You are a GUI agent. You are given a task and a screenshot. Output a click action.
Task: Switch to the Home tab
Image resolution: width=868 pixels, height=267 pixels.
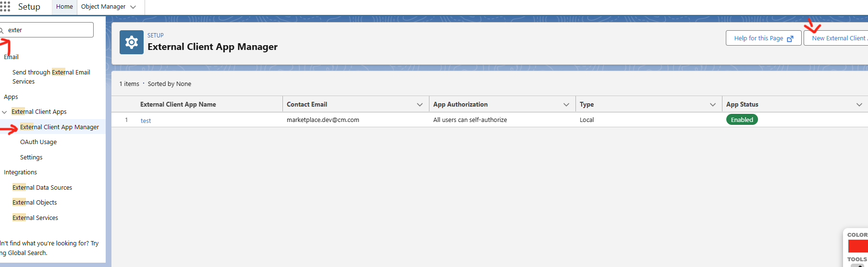click(64, 7)
